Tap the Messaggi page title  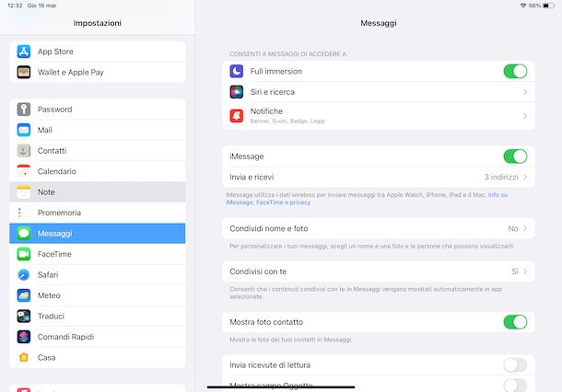click(x=379, y=23)
